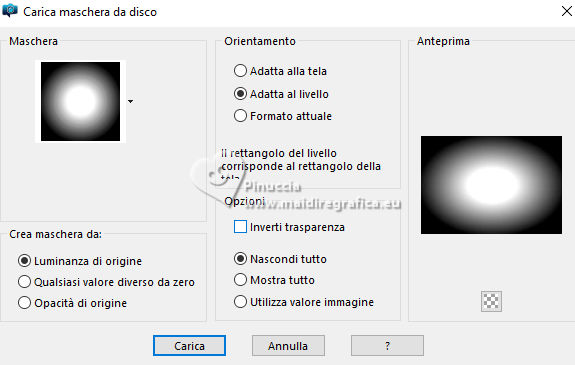Open the Maschera dropdown arrow

pyautogui.click(x=131, y=101)
